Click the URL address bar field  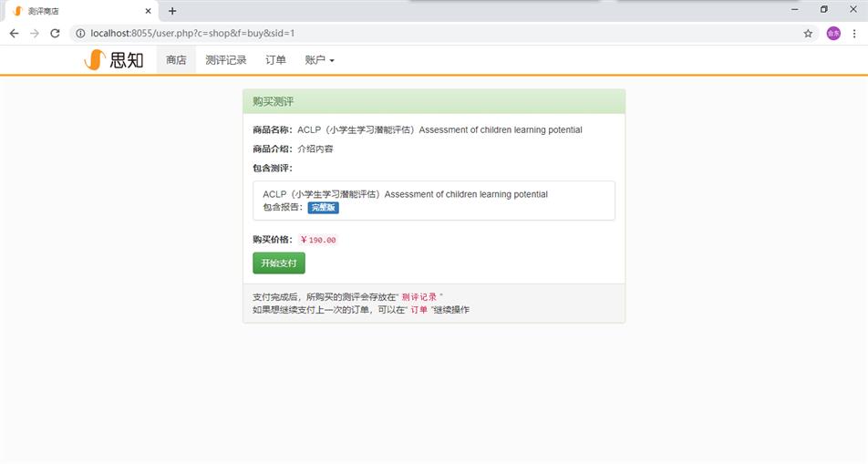(438, 34)
